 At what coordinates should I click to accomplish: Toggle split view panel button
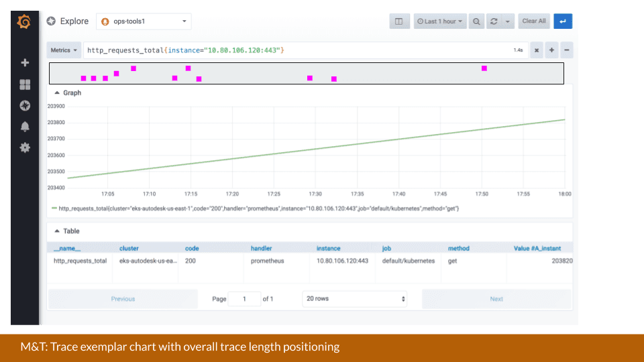399,21
